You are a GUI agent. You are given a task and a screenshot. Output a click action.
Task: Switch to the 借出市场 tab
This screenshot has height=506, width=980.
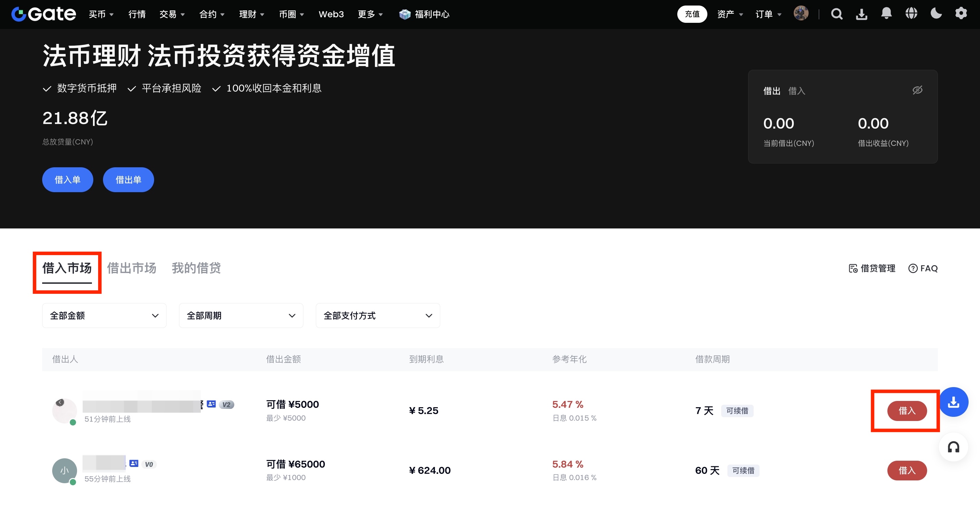coord(132,268)
